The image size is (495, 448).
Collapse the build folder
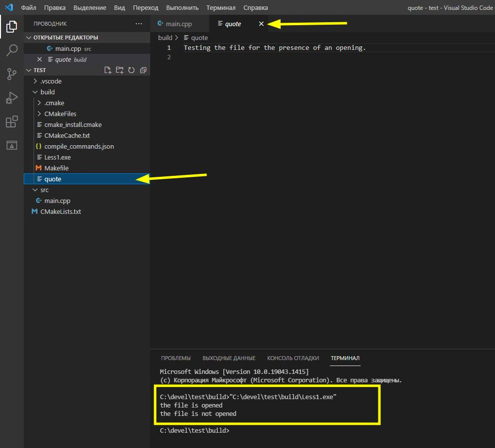coord(47,92)
